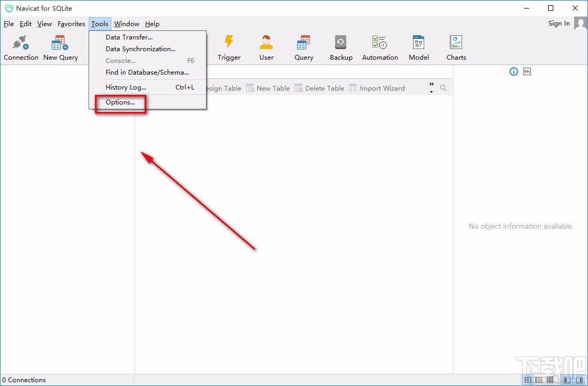This screenshot has width=588, height=386.
Task: Click the Delete Table button
Action: (x=319, y=88)
